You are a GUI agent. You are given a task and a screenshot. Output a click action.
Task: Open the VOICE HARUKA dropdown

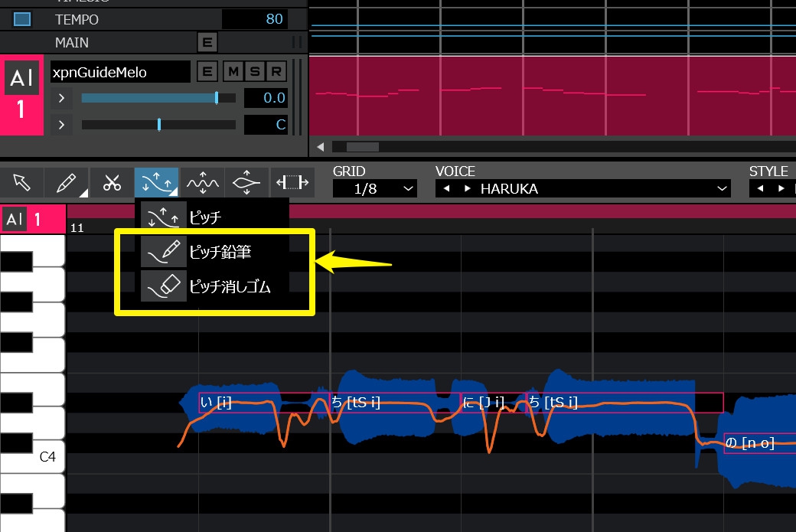click(x=582, y=189)
